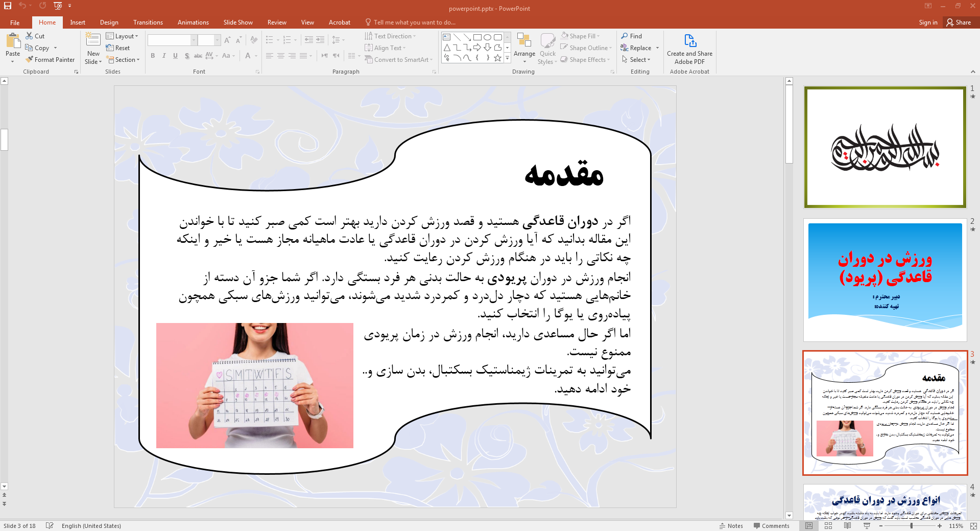Expand the Layout dropdown
Screen dimensions: 980x531
click(122, 36)
